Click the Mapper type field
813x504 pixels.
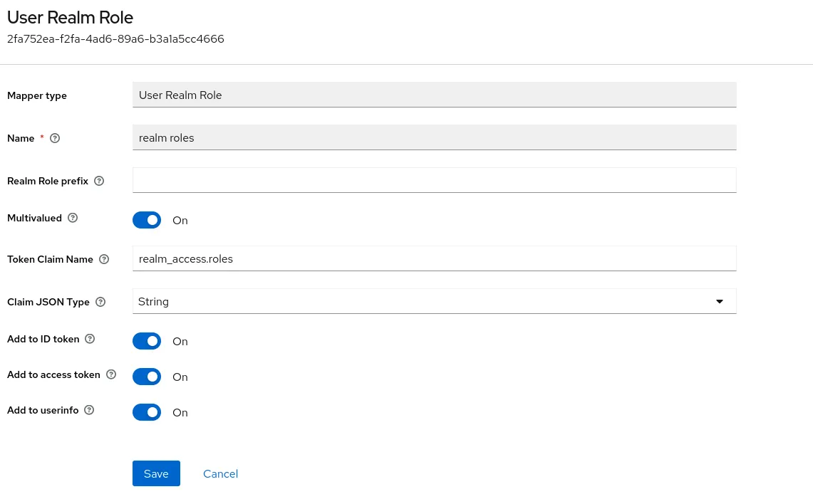pos(434,95)
